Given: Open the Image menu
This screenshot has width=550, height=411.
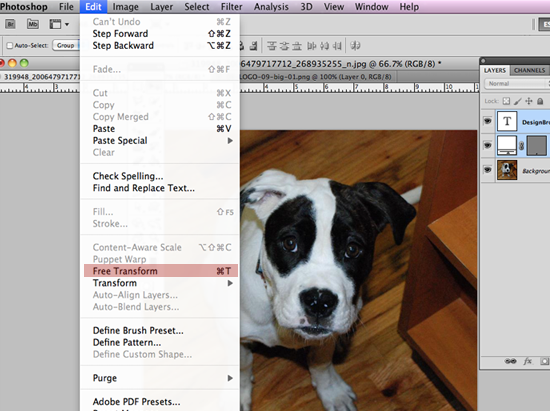Looking at the screenshot, I should pyautogui.click(x=125, y=7).
